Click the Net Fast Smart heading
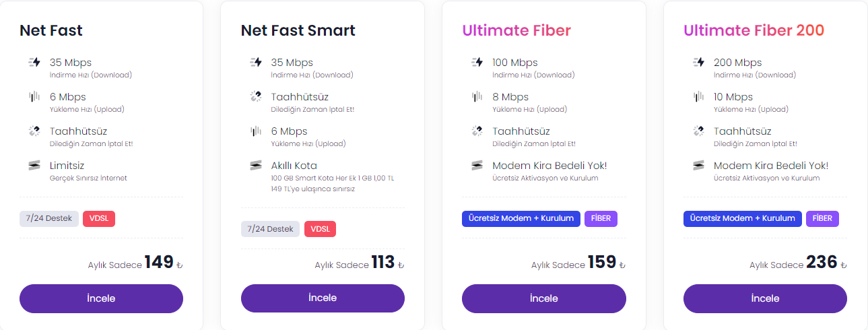This screenshot has width=868, height=330. pos(298,30)
